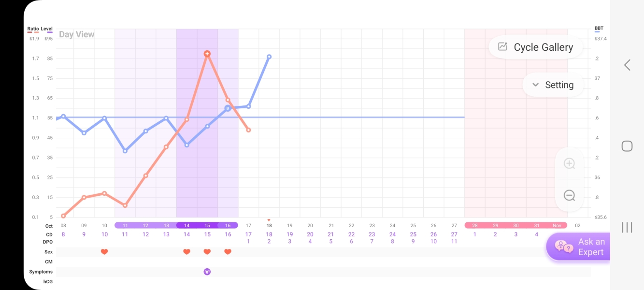Select cycle day 12 in the fertile window
Viewport: 644px width, 290px height.
click(x=145, y=225)
